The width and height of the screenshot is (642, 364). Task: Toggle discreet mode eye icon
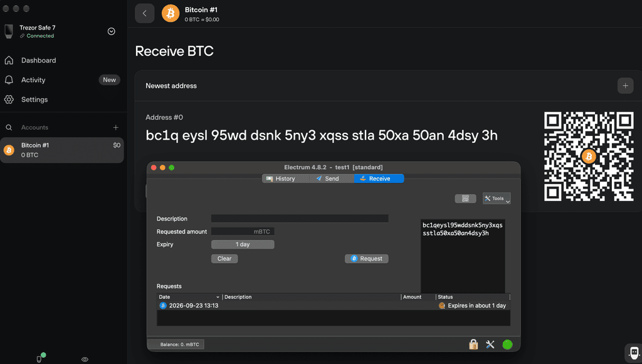[x=85, y=359]
